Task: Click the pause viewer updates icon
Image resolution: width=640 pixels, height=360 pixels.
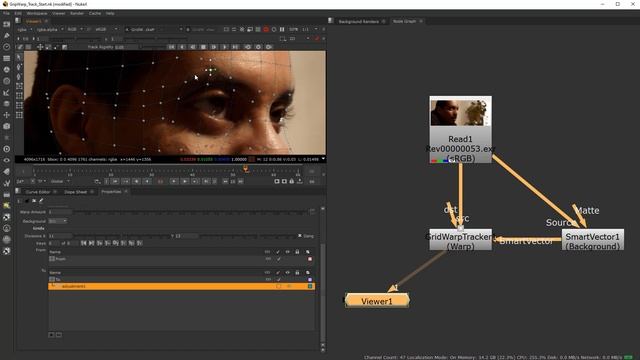Action: tap(282, 29)
